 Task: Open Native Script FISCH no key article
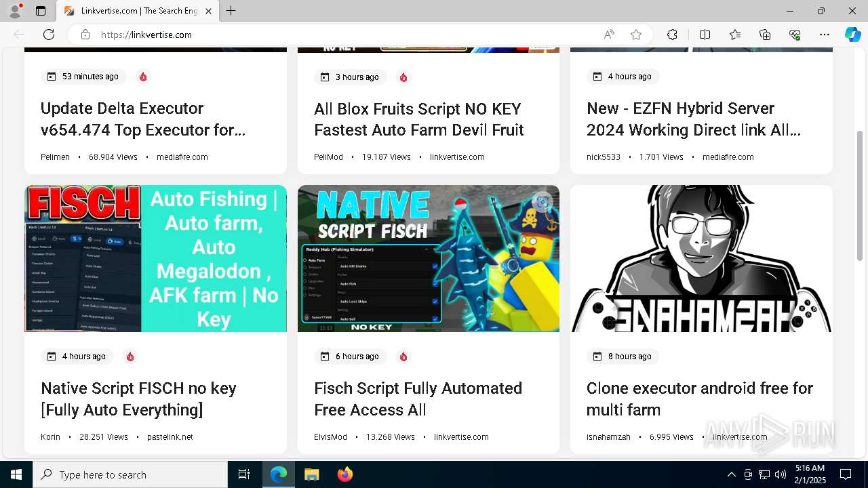coord(138,399)
